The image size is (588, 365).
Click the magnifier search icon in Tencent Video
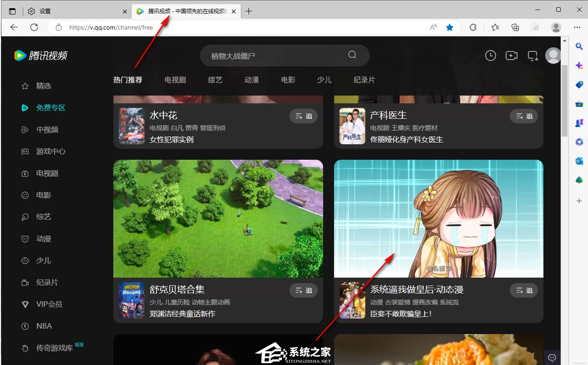[x=352, y=55]
